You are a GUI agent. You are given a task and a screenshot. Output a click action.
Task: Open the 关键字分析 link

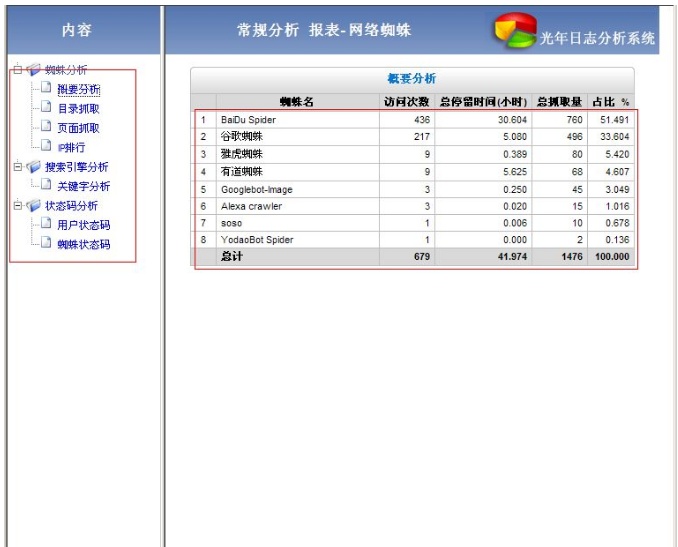(x=83, y=187)
